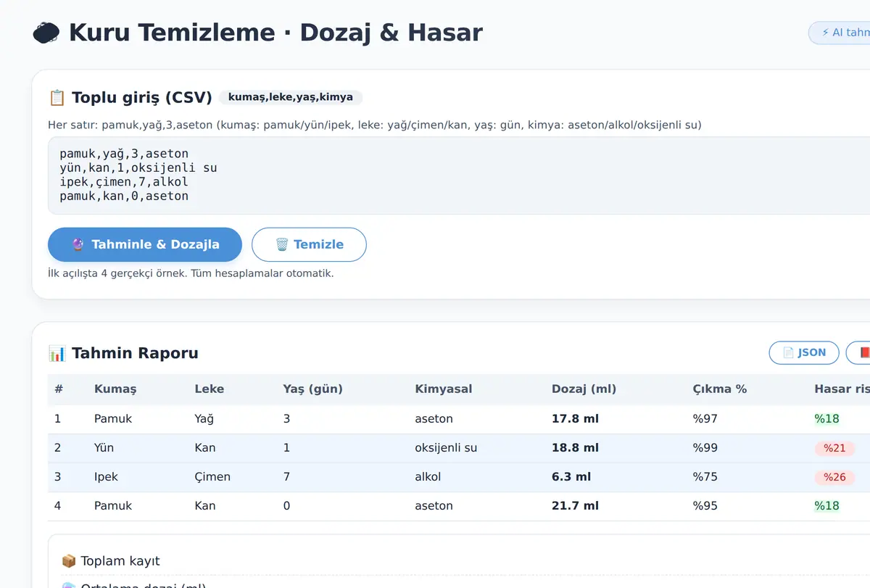870x588 pixels.
Task: Click the Toplam kayıt summary row
Action: pos(465,560)
